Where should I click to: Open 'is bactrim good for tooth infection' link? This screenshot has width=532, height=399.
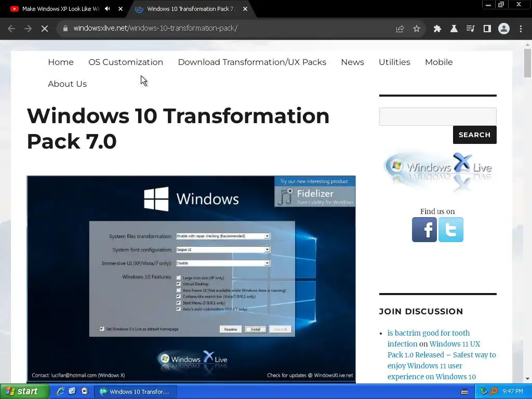click(429, 338)
